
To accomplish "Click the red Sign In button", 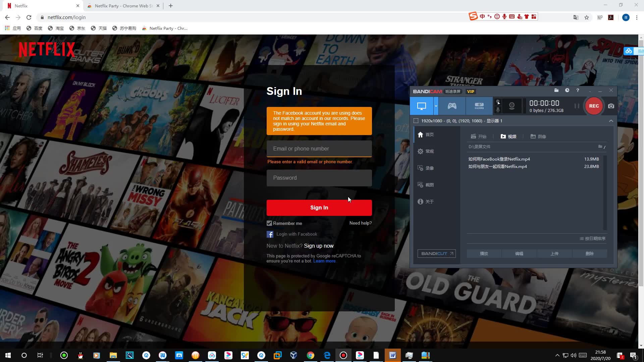I will click(x=319, y=207).
